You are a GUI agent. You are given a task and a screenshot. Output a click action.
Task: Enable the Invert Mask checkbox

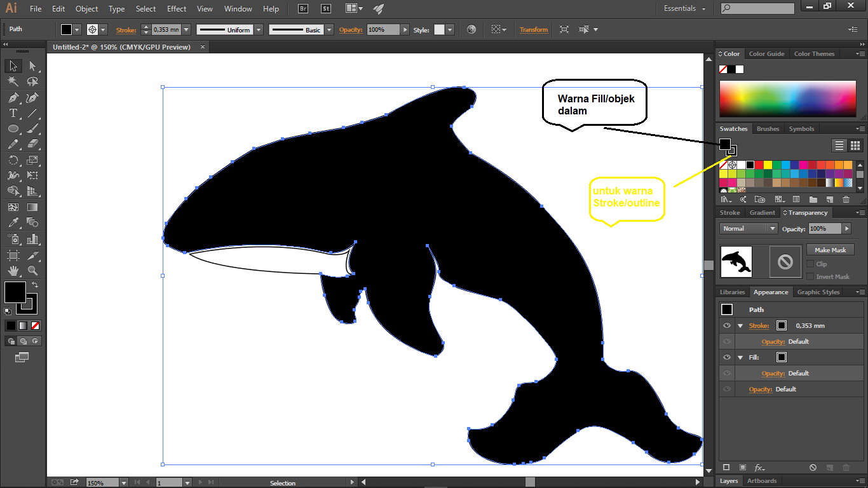810,276
